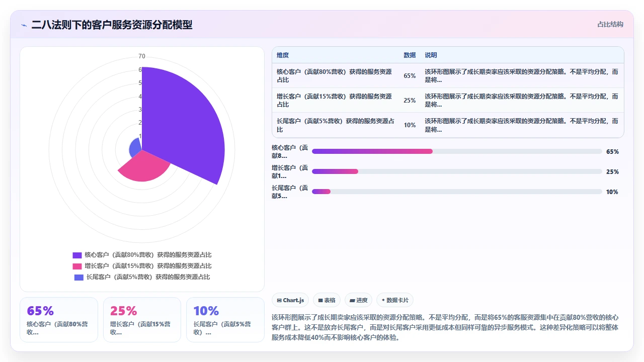The image size is (644, 362).
Task: Click the 数据 column header
Action: [x=410, y=55]
